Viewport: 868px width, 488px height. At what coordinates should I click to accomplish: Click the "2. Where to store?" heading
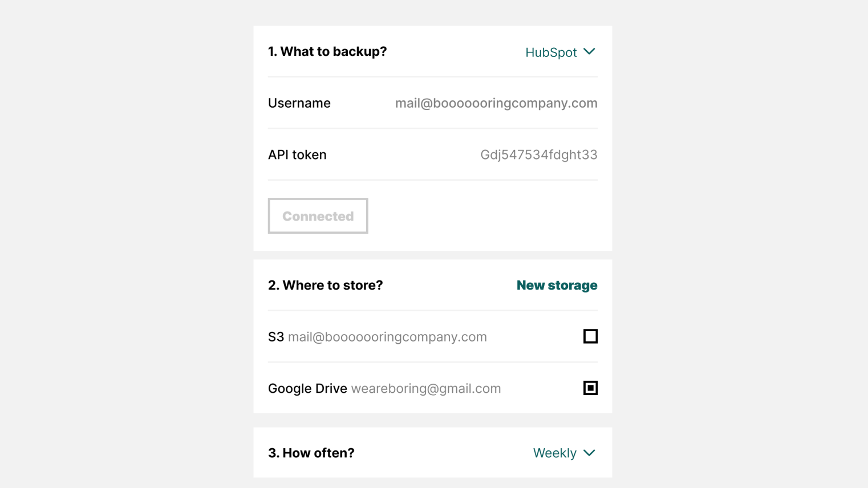tap(325, 286)
